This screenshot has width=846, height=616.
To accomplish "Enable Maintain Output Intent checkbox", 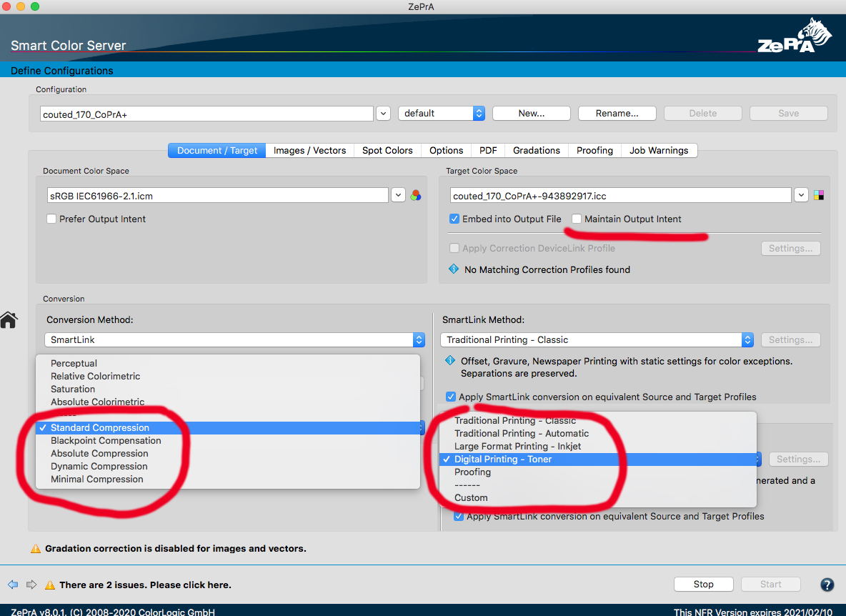I will [577, 219].
